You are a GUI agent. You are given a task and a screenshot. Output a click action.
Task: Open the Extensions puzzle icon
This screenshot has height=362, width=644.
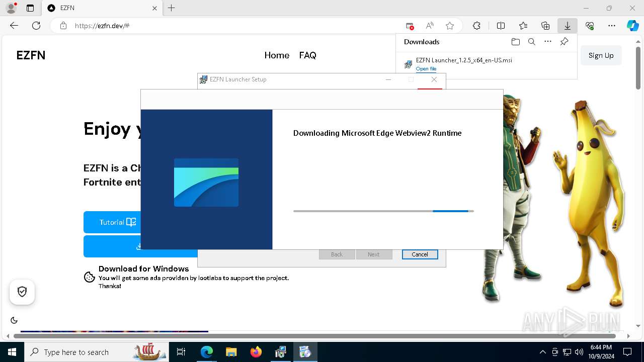476,26
